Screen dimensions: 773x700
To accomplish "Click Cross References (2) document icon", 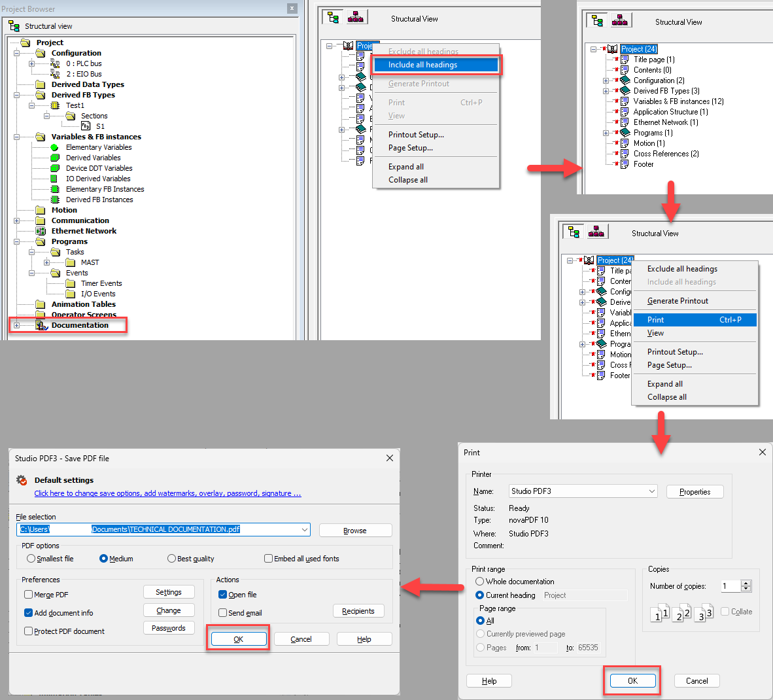I will coord(625,154).
